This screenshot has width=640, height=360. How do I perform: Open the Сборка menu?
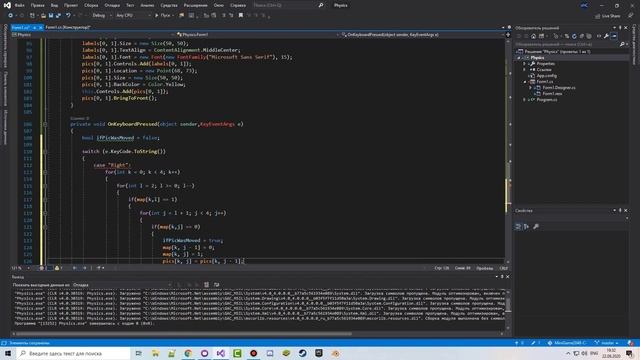(91, 5)
